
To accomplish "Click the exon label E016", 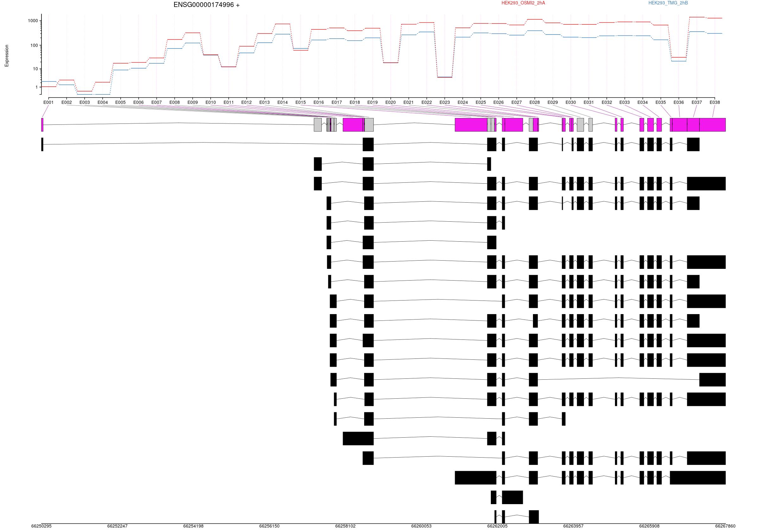I will (x=319, y=102).
